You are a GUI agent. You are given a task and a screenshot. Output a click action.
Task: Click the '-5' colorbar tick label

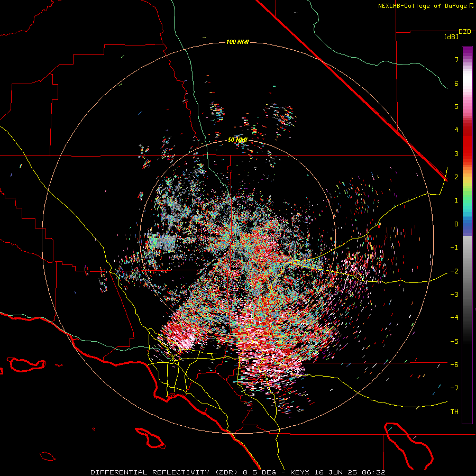coord(454,341)
